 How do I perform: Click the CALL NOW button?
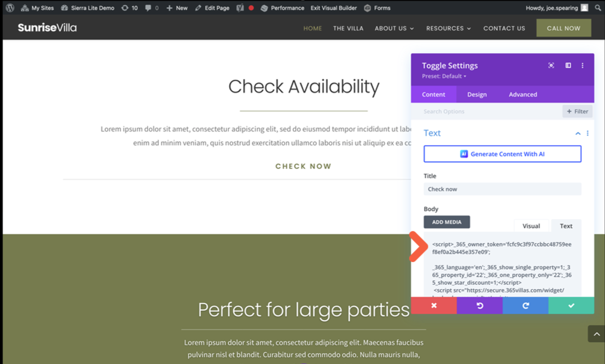click(564, 28)
